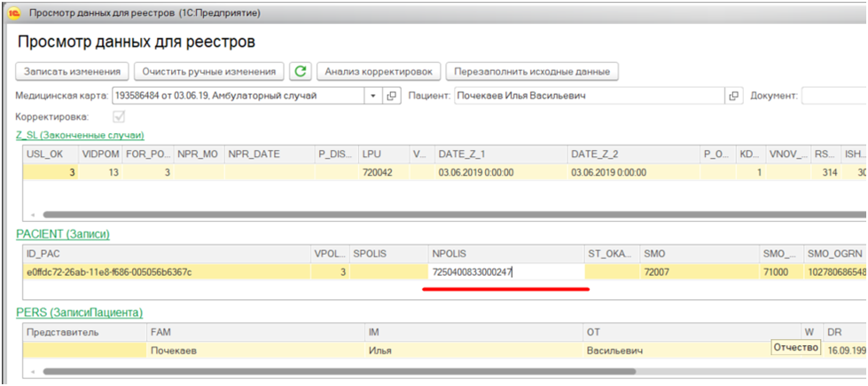
Task: Click the SMO cell value 72007
Action: click(x=700, y=272)
